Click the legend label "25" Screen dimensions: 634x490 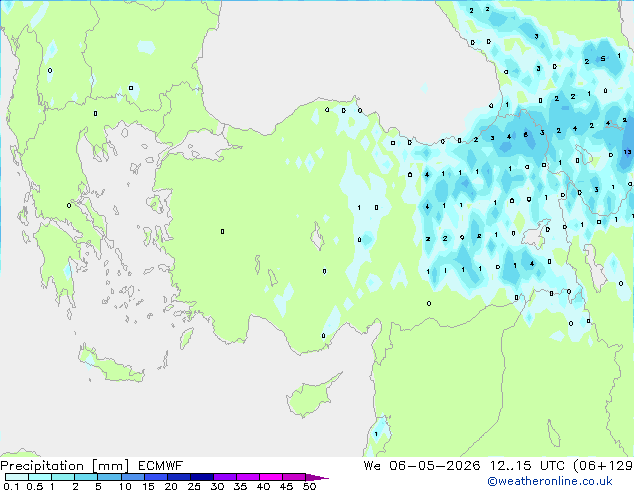point(194,486)
